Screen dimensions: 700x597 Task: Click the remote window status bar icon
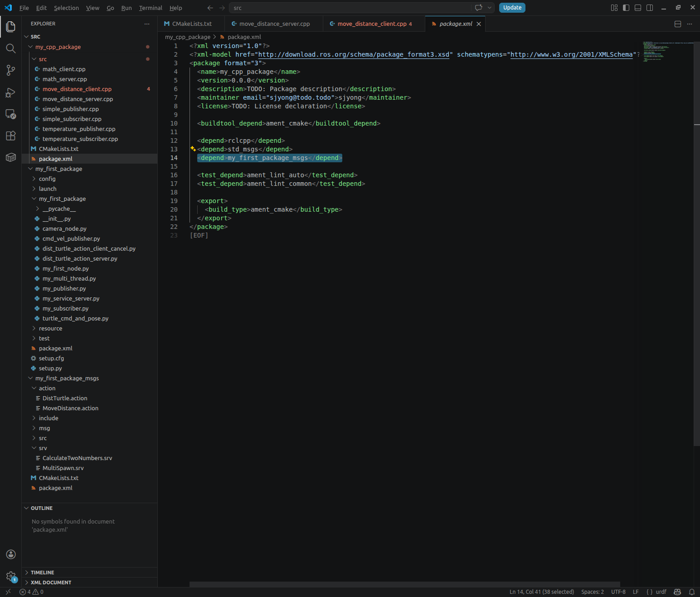(x=8, y=592)
